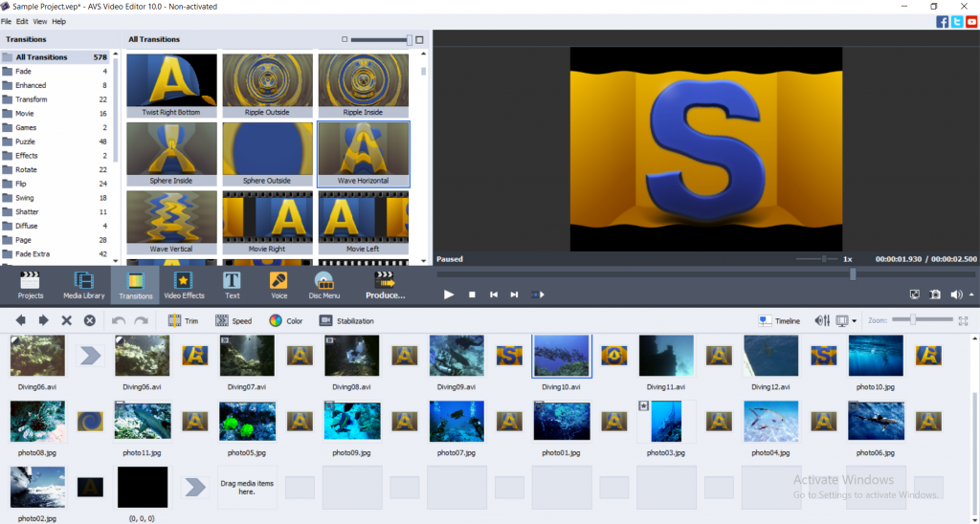This screenshot has height=524, width=980.
Task: Open the File menu
Action: coord(6,21)
